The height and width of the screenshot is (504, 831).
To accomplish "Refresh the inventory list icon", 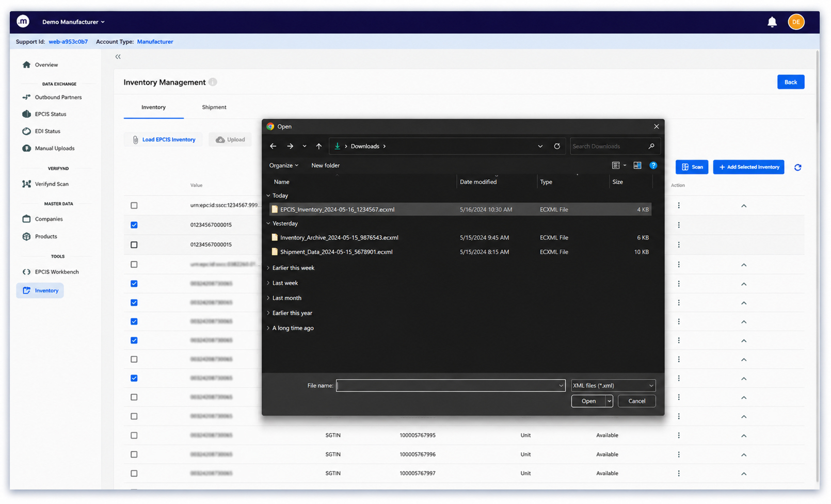I will tap(797, 167).
